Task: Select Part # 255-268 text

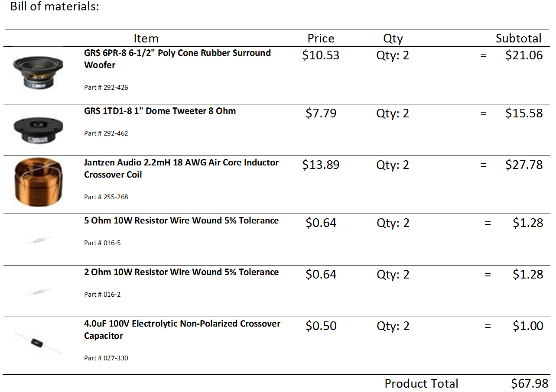Action: coord(106,197)
